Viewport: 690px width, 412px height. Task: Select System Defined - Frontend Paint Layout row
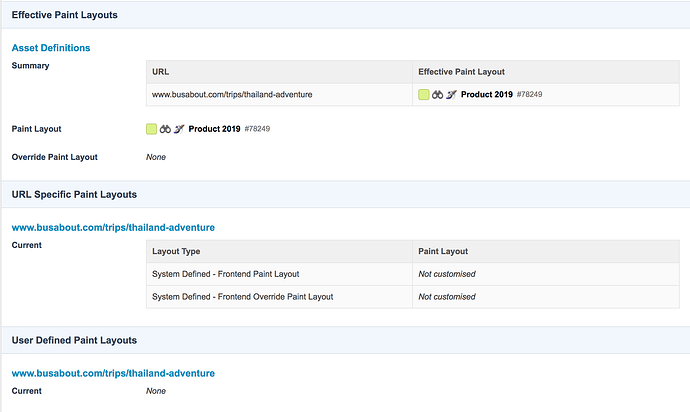tap(225, 274)
